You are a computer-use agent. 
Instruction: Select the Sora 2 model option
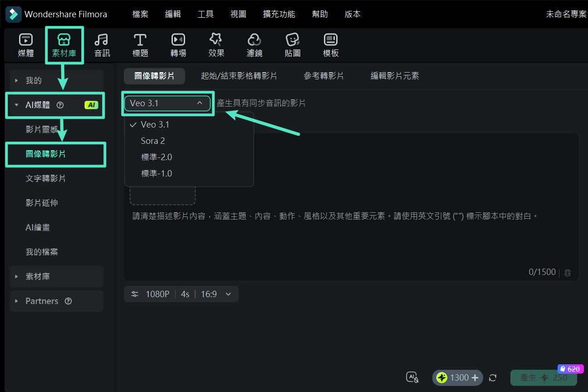pyautogui.click(x=153, y=141)
